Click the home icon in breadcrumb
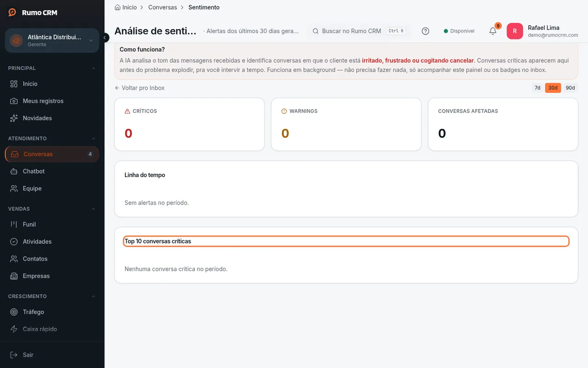 point(118,7)
